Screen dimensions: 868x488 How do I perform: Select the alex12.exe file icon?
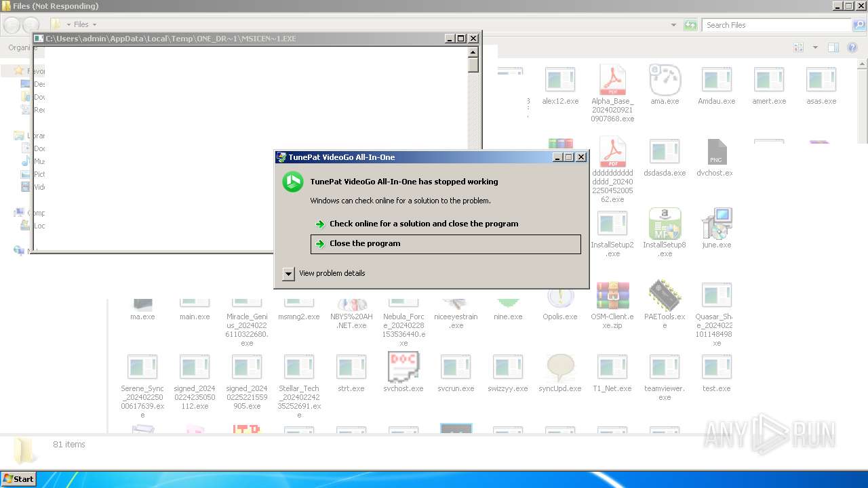point(560,80)
